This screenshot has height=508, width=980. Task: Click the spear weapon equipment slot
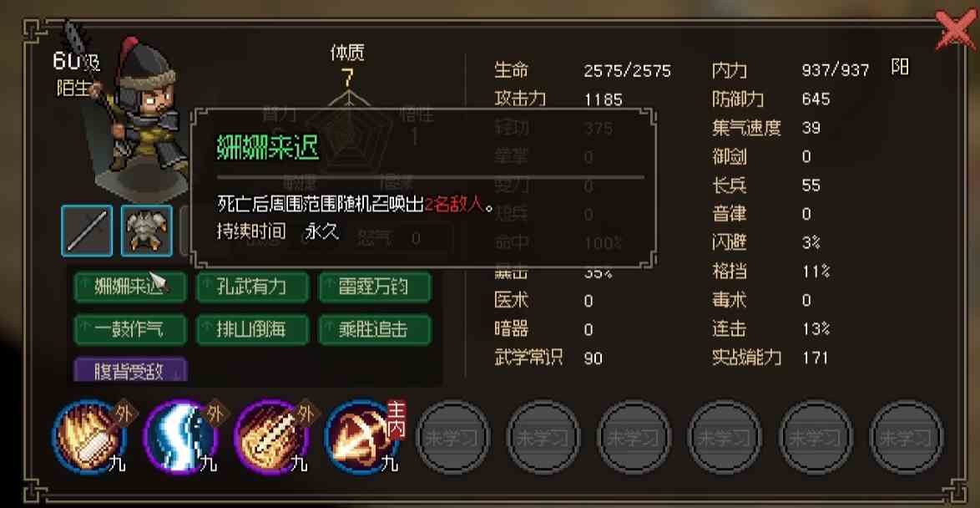[x=87, y=231]
